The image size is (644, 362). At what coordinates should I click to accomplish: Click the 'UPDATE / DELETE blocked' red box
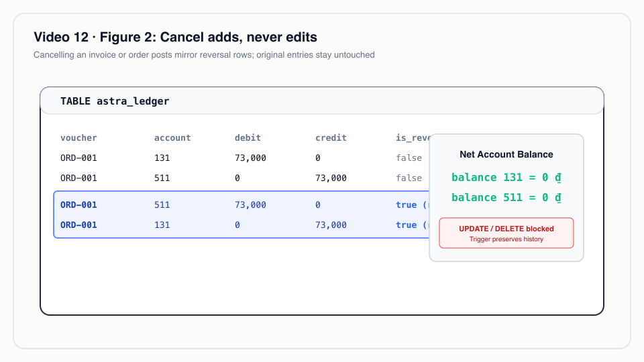point(506,233)
